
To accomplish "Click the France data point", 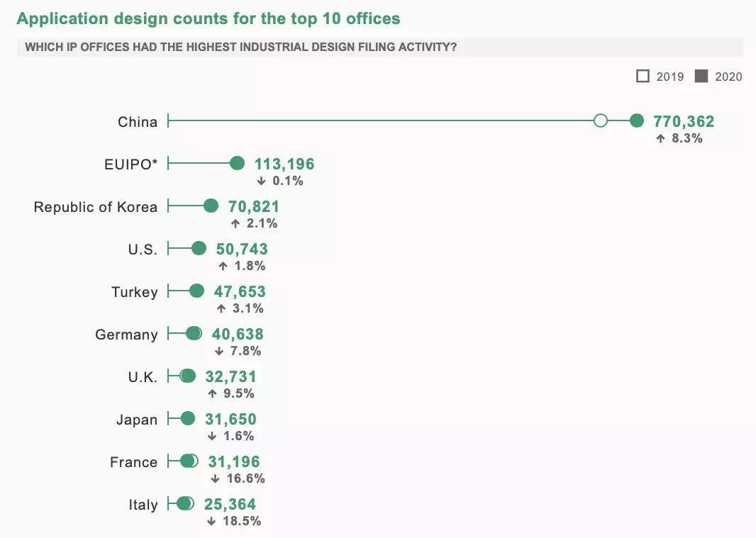I will [189, 461].
